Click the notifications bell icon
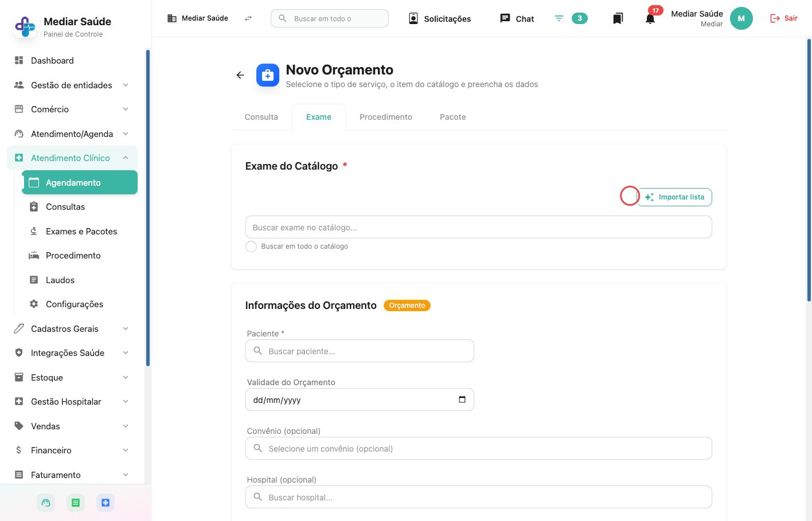The image size is (812, 521). pyautogui.click(x=650, y=19)
